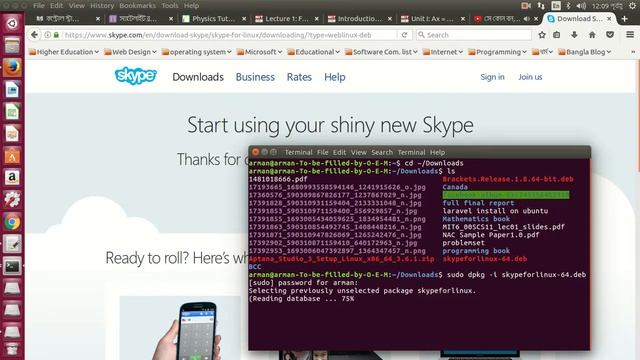Open LibreOffice Impress in launcher
Viewport: 640px width, 360px height.
click(x=12, y=134)
